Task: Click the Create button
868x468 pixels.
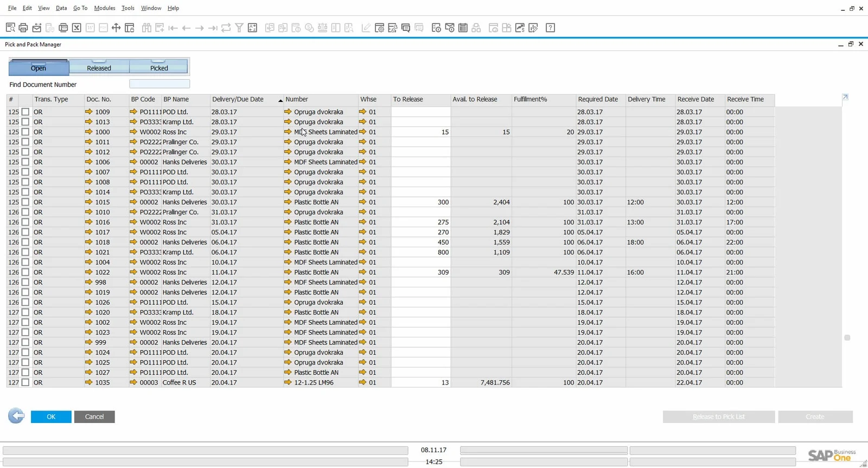Action: (815, 416)
